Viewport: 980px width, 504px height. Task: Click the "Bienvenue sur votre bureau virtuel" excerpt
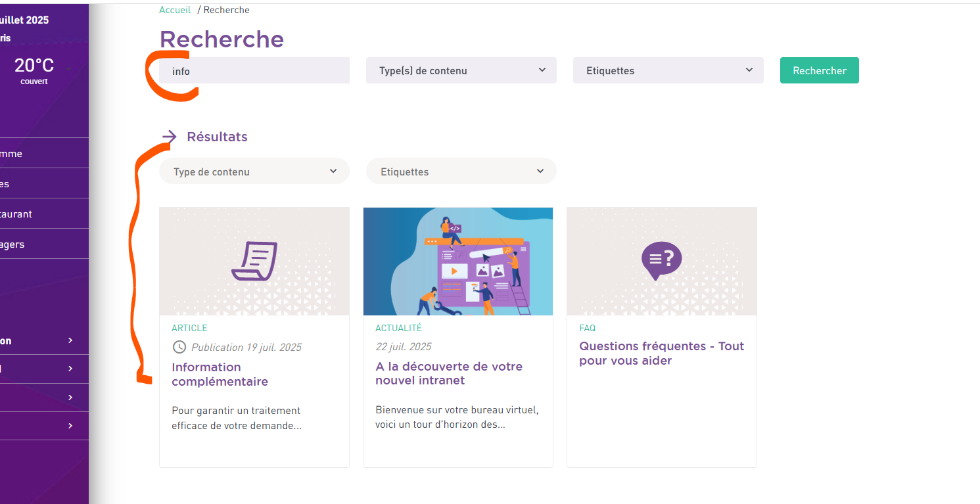(x=457, y=417)
